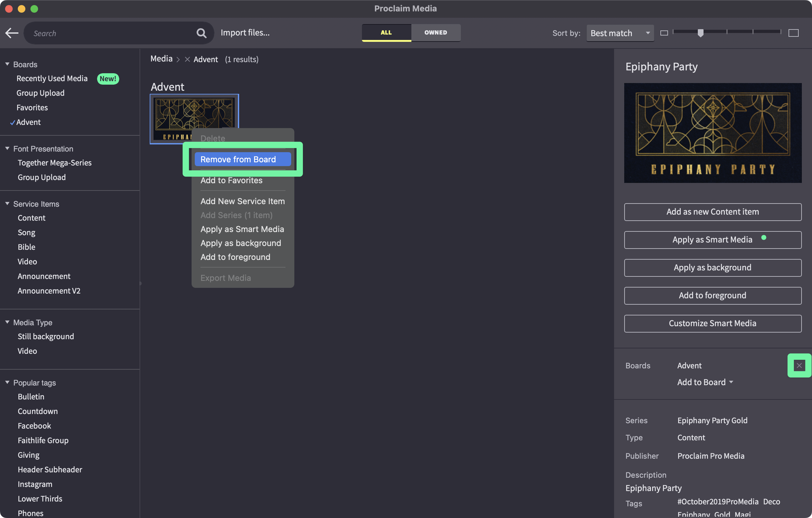The image size is (812, 518).
Task: Select Group Upload under Boards
Action: click(x=41, y=93)
